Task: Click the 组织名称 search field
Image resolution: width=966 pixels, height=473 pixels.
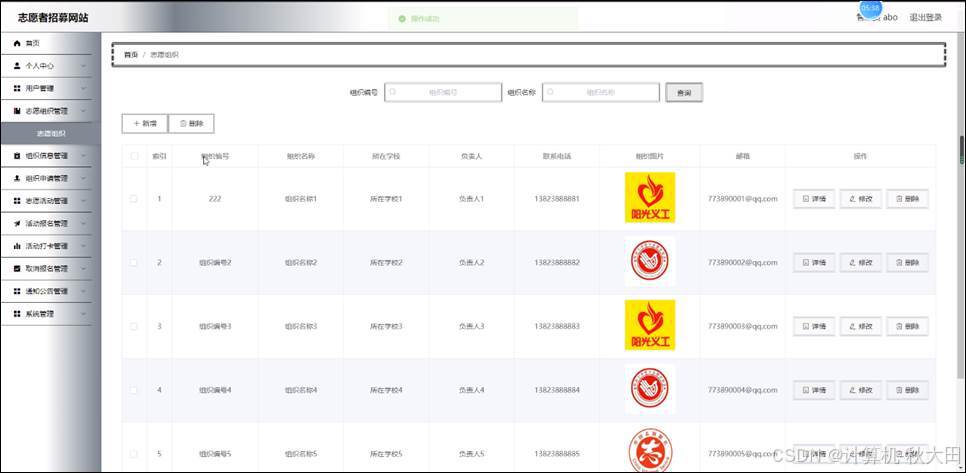Action: point(601,92)
